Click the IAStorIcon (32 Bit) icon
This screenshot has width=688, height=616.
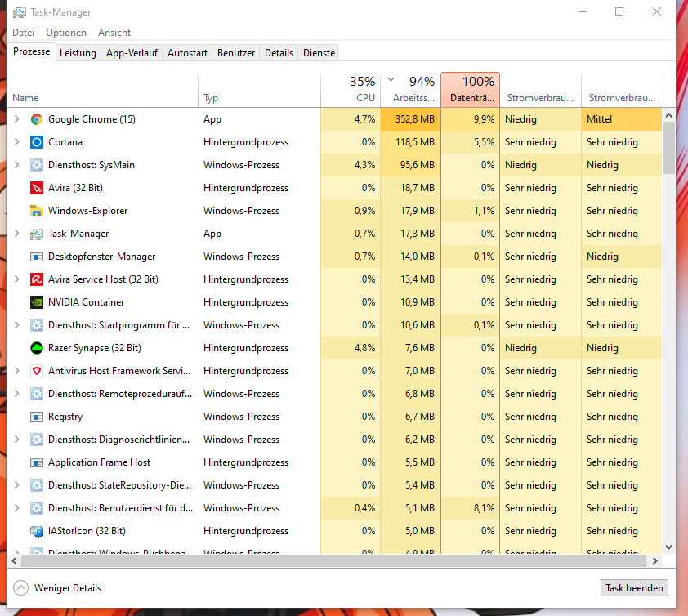click(x=37, y=531)
